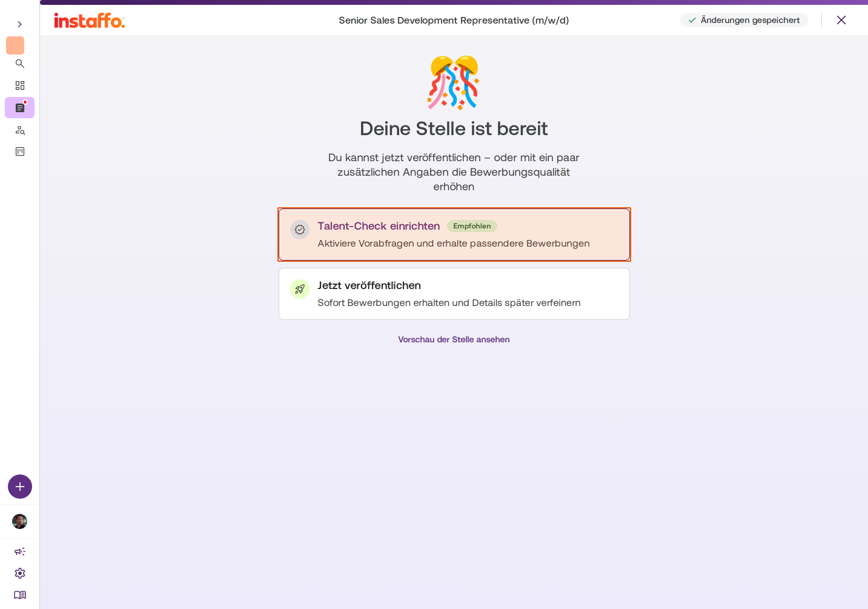Open the user profile avatar

[x=20, y=522]
